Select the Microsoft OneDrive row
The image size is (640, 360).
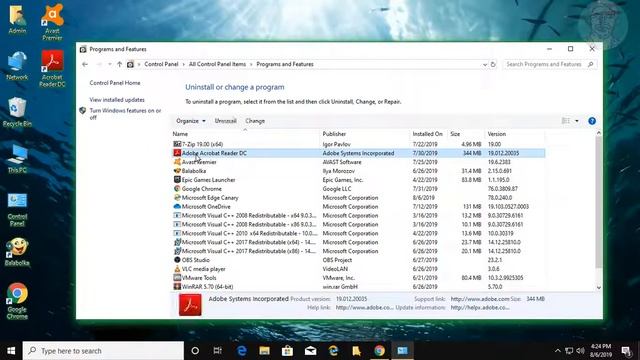(358, 207)
